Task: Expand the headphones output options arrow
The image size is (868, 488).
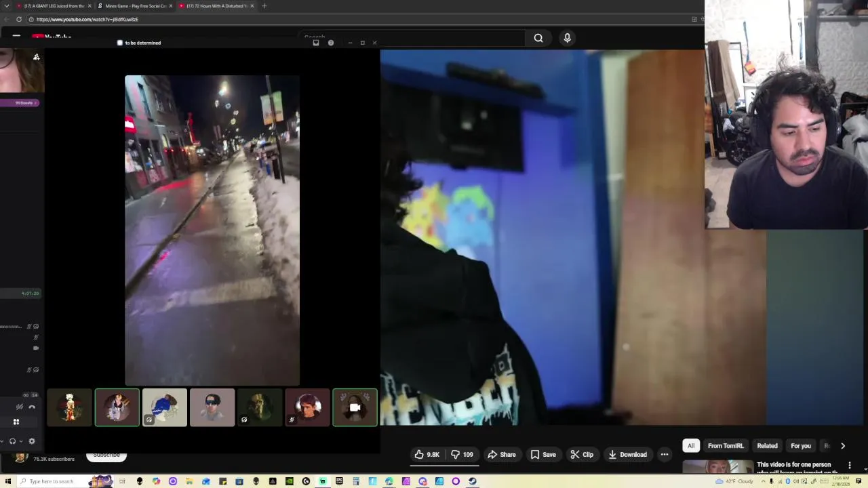Action: click(x=21, y=441)
